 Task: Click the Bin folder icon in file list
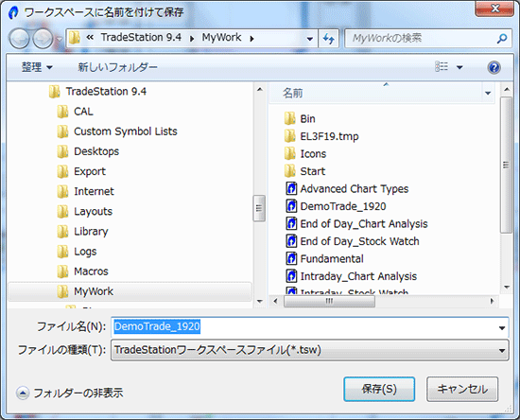(290, 118)
